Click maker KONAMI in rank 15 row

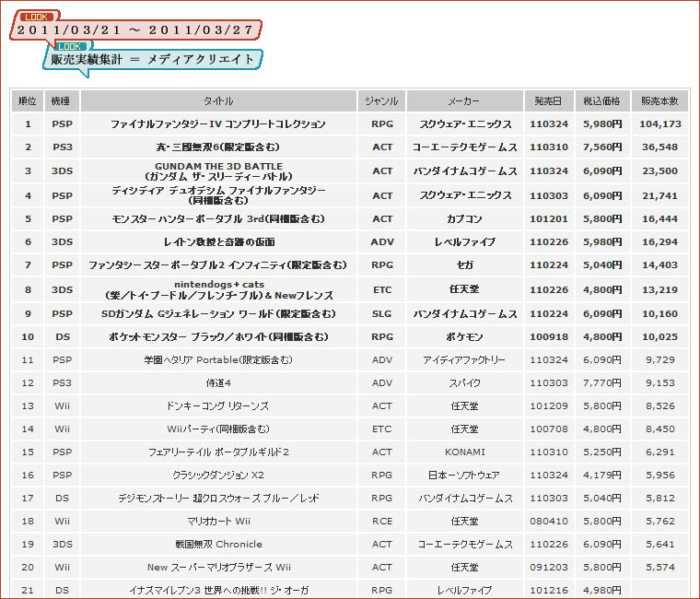[465, 452]
